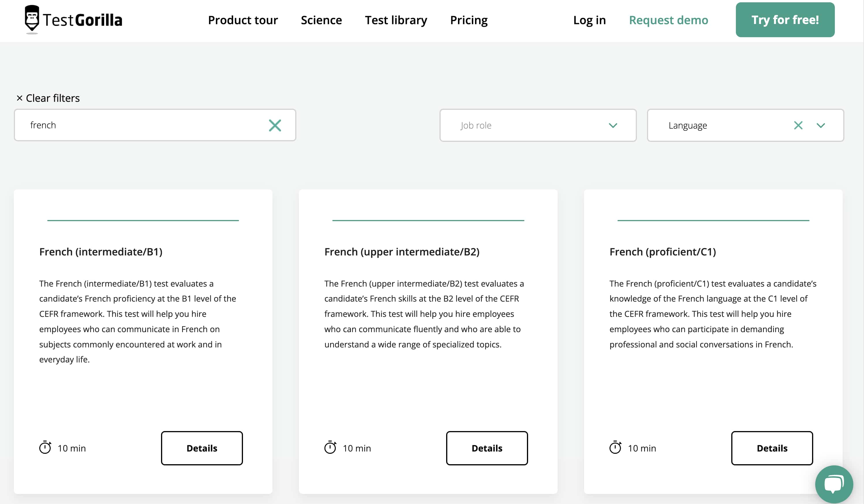Viewport: 864px width, 504px height.
Task: Open the chat support bubble
Action: pos(833,484)
